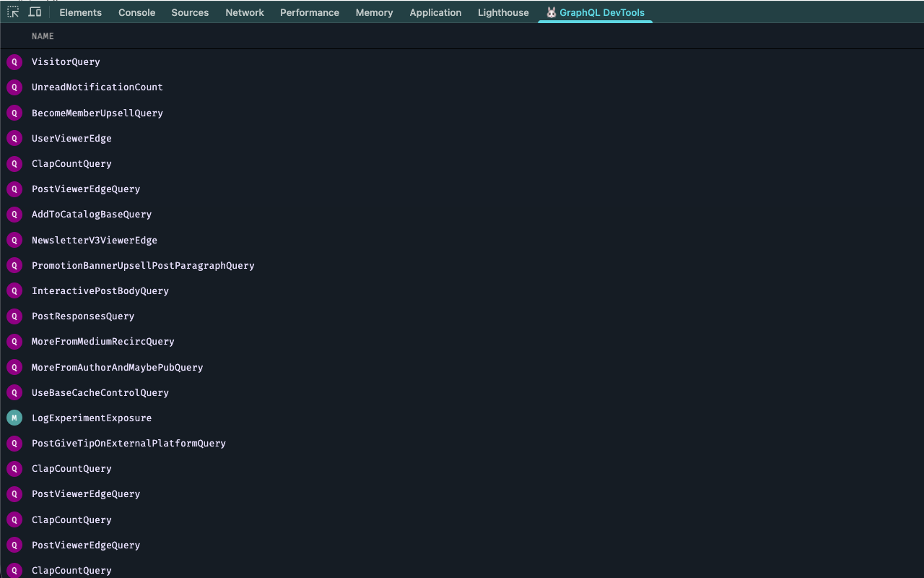Image resolution: width=924 pixels, height=578 pixels.
Task: Click the Q badge beside MoreFromMediumRecircQuery
Action: [x=14, y=342]
